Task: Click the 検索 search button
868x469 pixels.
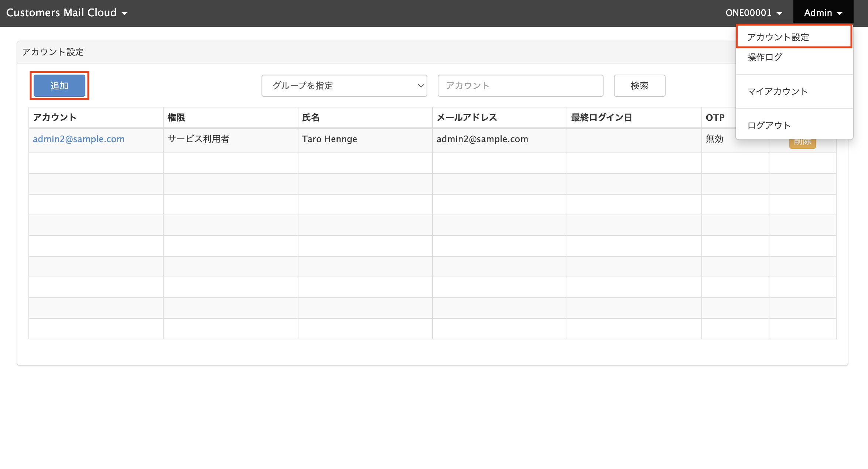Action: click(639, 86)
